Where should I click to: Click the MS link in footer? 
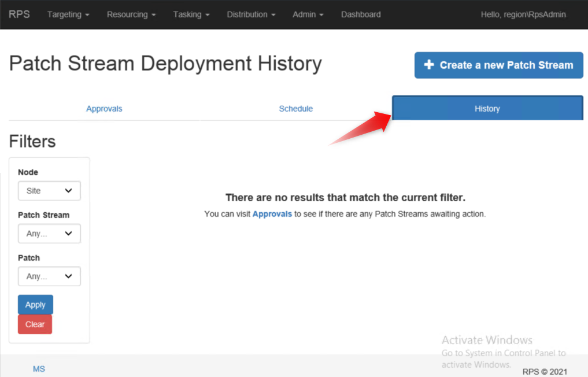pyautogui.click(x=39, y=369)
